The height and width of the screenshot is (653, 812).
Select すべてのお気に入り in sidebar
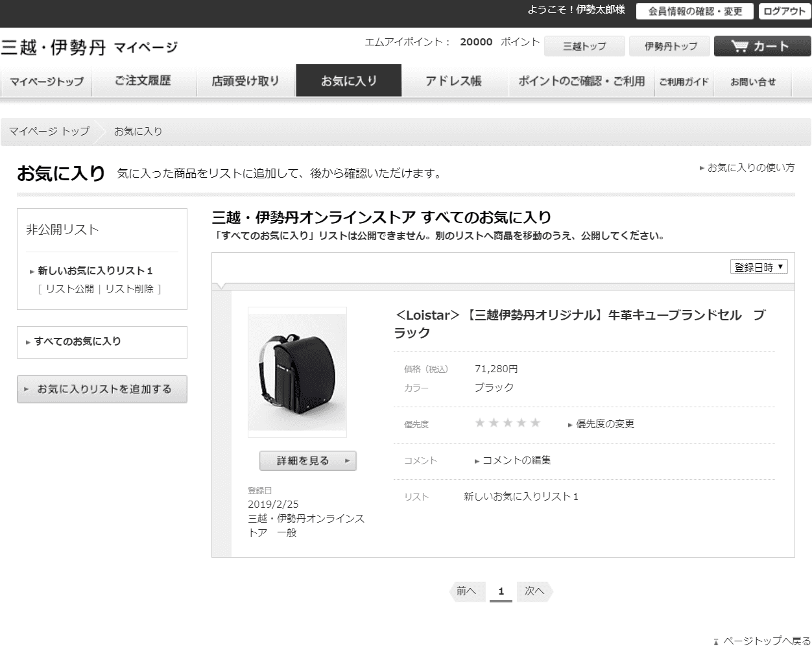[x=77, y=341]
